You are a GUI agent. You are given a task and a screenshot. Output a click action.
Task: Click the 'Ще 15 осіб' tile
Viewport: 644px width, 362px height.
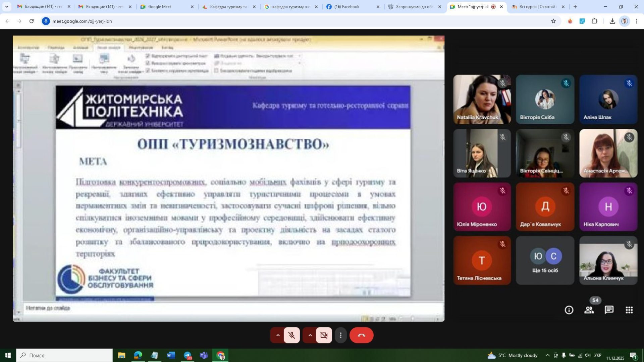[545, 260]
